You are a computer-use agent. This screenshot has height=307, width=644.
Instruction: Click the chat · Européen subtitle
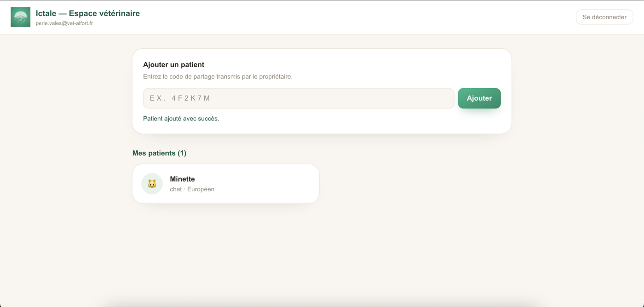[x=192, y=189]
